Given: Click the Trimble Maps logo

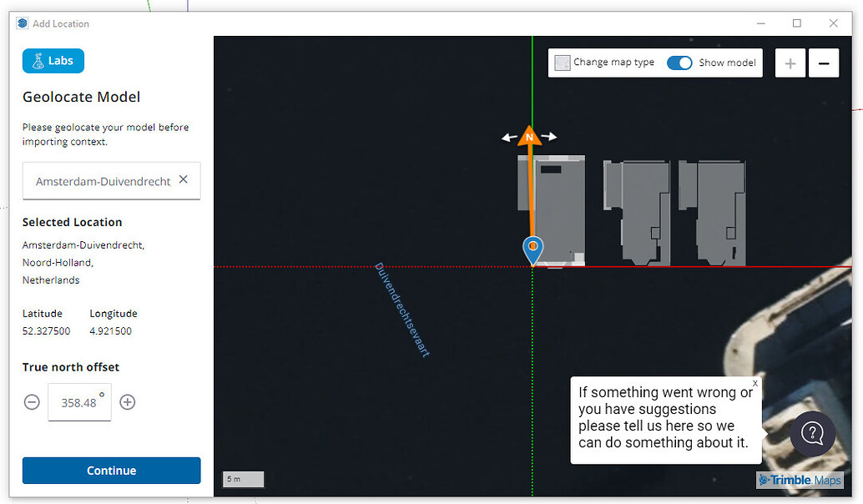Looking at the screenshot, I should pyautogui.click(x=800, y=479).
